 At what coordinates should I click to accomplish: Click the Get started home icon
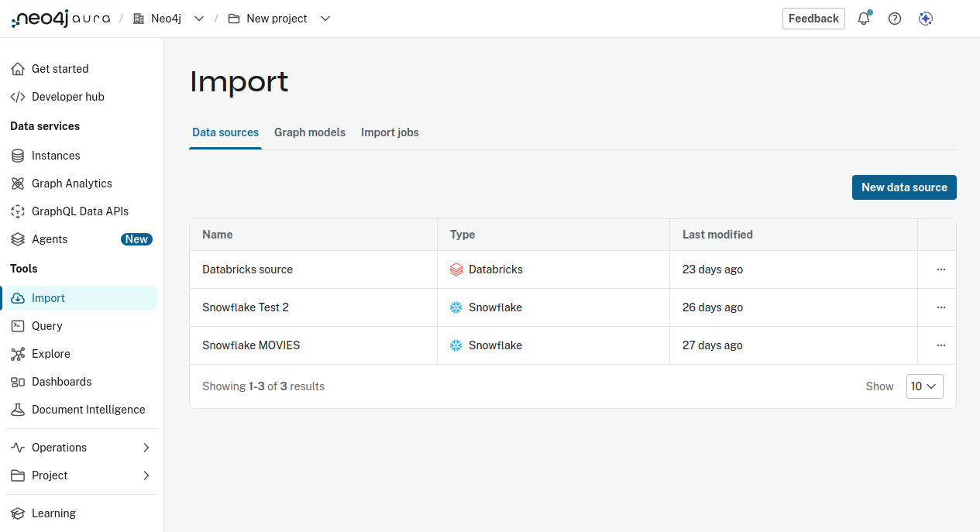click(x=18, y=69)
